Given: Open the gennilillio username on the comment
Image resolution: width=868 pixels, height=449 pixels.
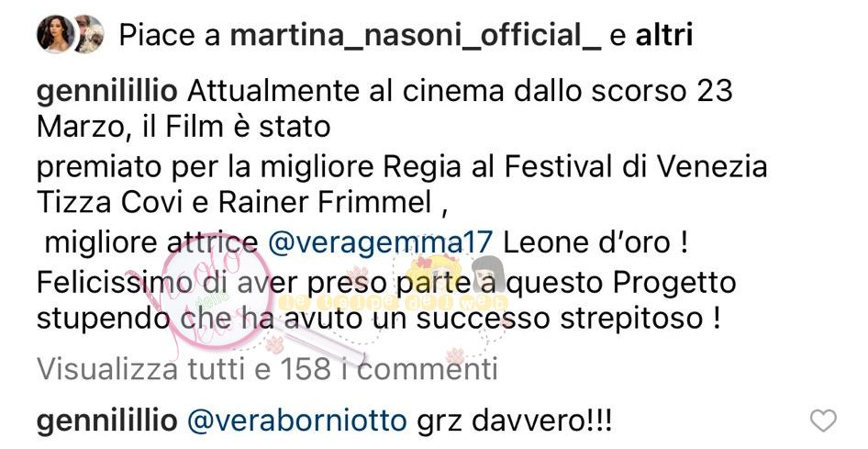Looking at the screenshot, I should [106, 421].
